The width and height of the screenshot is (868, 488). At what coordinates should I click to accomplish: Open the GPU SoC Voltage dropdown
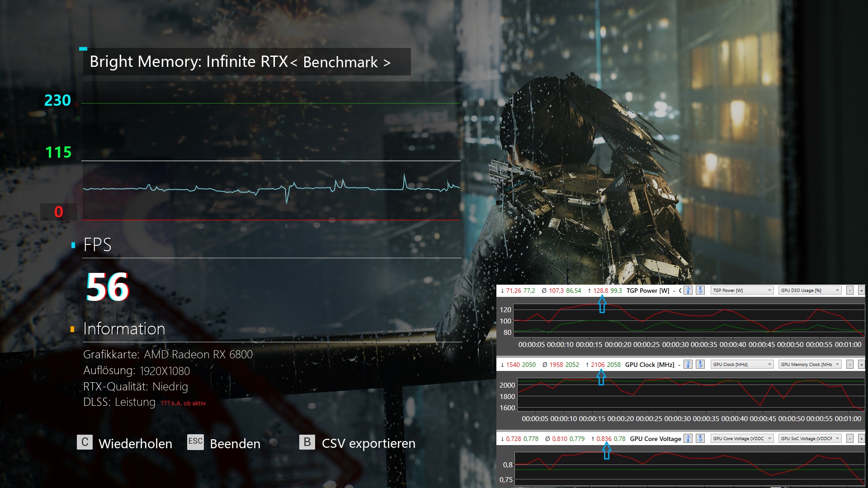click(810, 439)
